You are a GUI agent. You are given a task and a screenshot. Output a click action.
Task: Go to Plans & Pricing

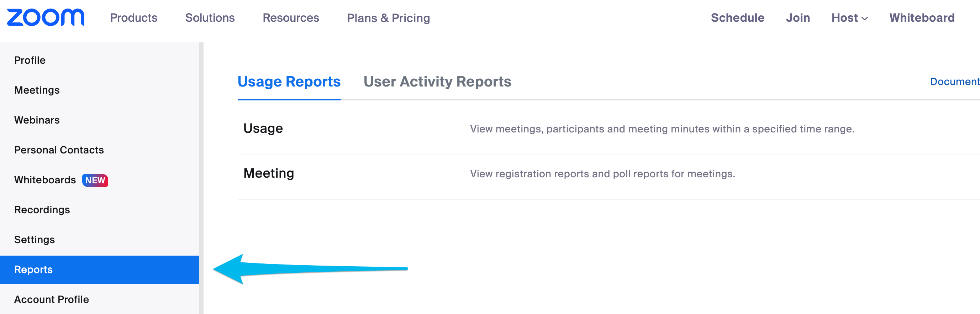[x=389, y=18]
